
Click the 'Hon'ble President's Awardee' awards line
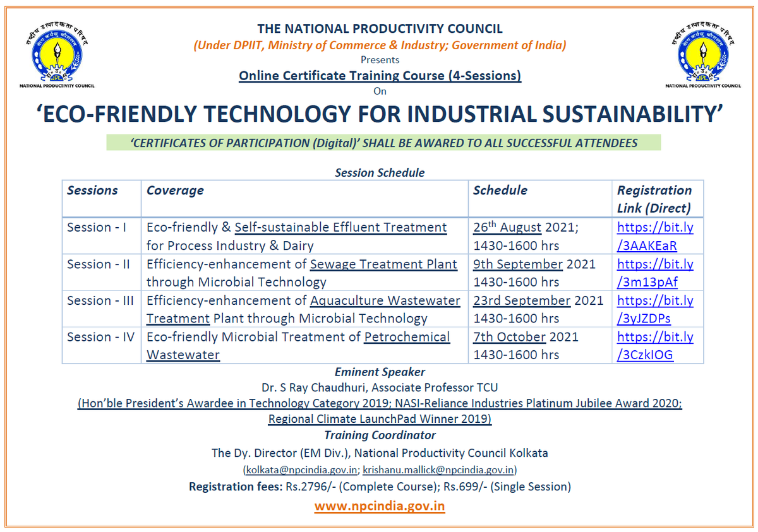[380, 403]
